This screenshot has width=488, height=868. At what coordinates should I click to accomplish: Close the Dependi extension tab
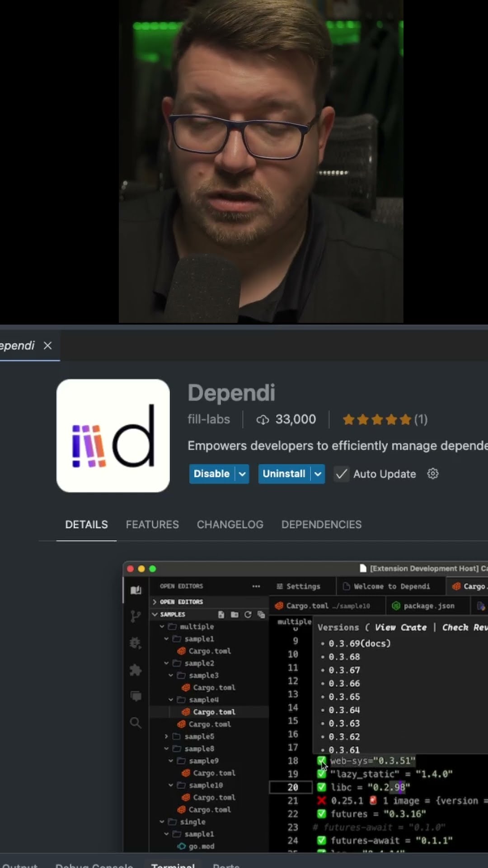tap(47, 346)
